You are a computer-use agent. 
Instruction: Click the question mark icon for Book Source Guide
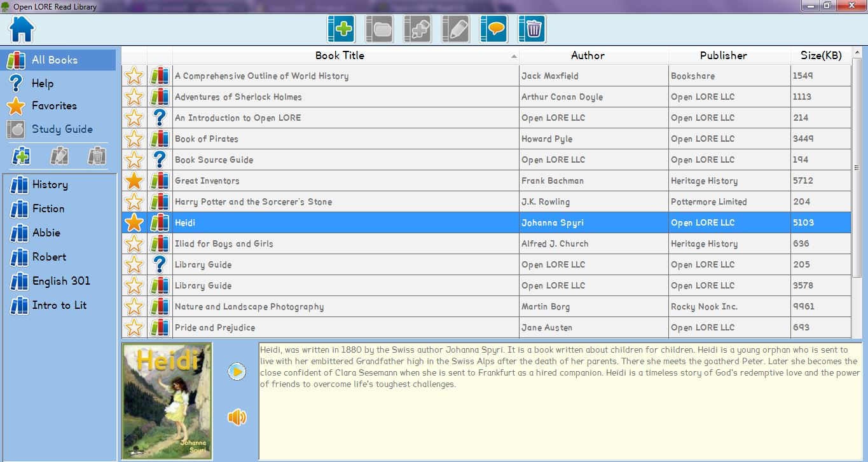point(160,160)
